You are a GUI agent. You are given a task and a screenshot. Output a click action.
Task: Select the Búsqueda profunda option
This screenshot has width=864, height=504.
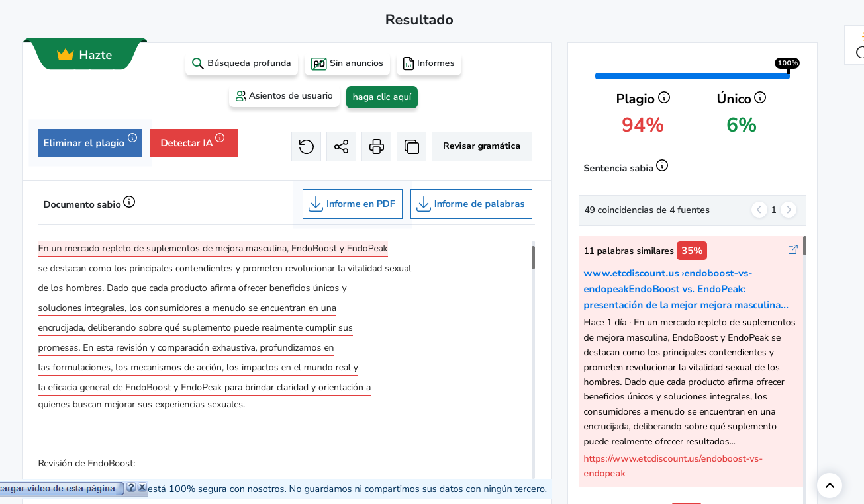pos(242,63)
